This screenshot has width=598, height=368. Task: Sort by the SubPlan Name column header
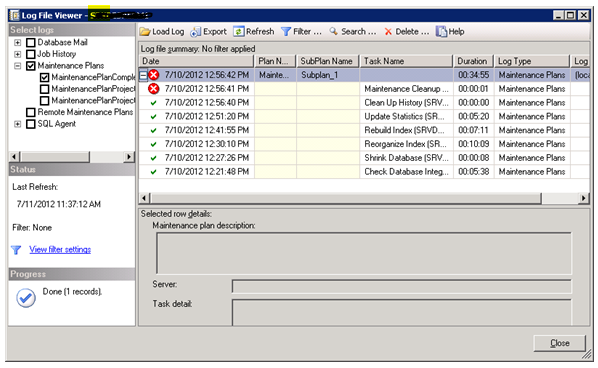click(x=328, y=61)
